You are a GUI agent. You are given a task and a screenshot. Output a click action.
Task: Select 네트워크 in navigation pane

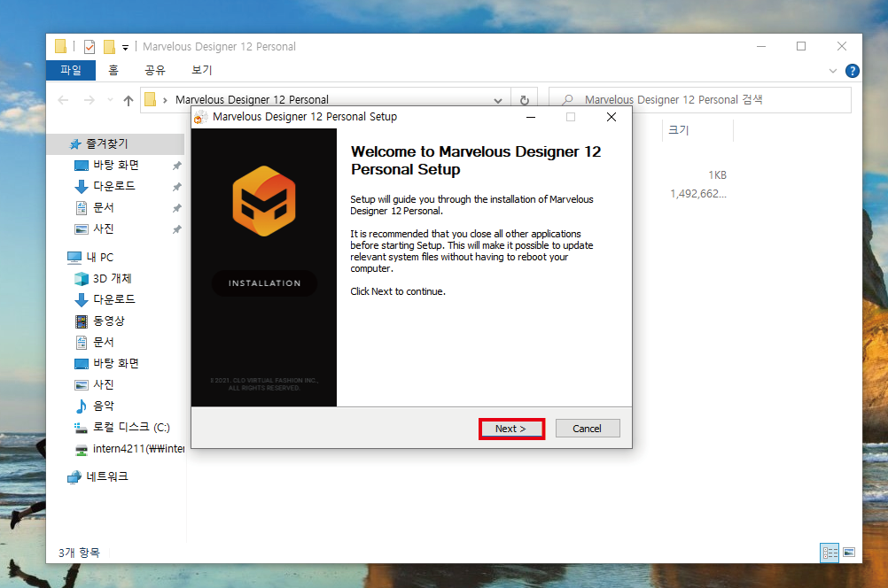coord(107,476)
